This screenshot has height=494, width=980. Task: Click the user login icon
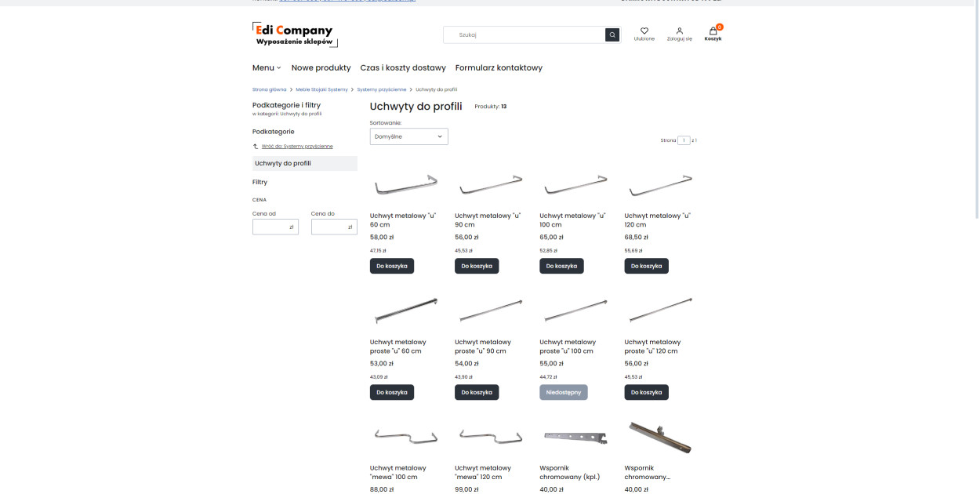(680, 31)
